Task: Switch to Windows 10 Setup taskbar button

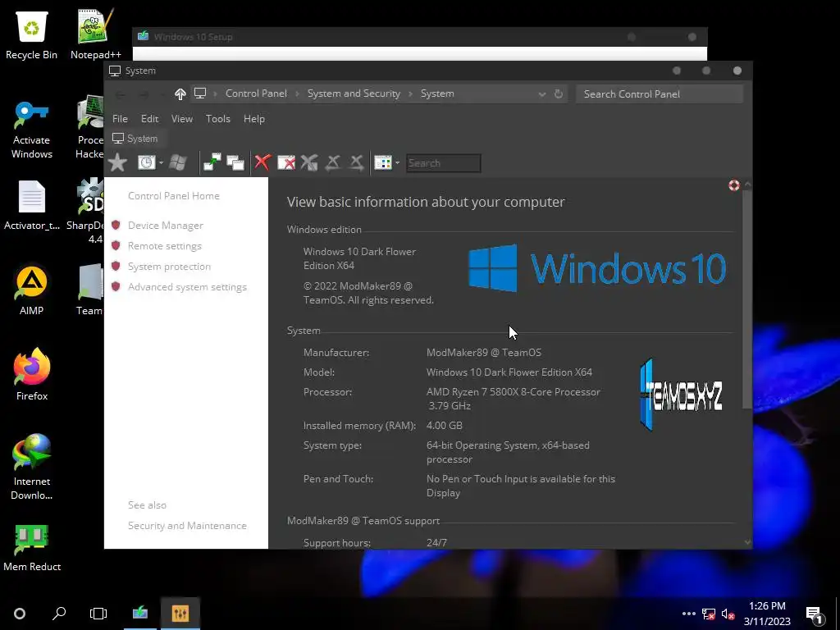Action: (x=140, y=614)
